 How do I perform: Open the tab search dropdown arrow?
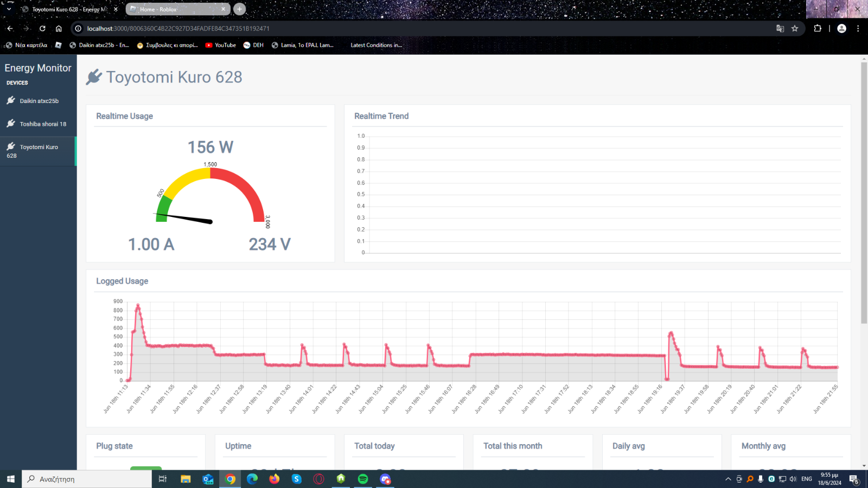[x=9, y=9]
